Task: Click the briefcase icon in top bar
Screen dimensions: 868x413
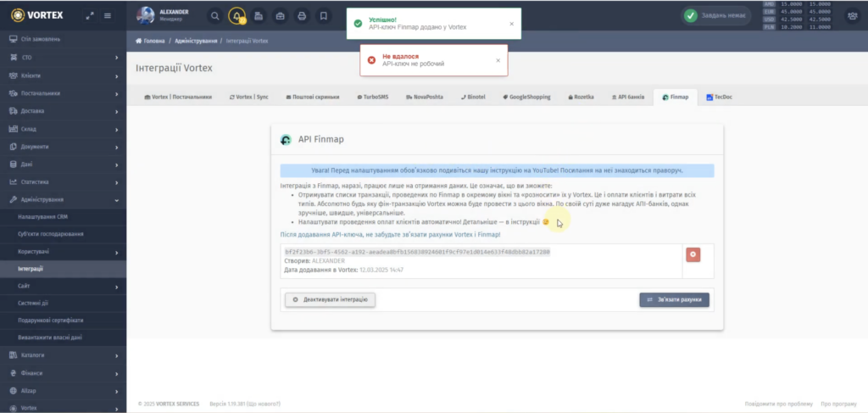Action: (280, 16)
